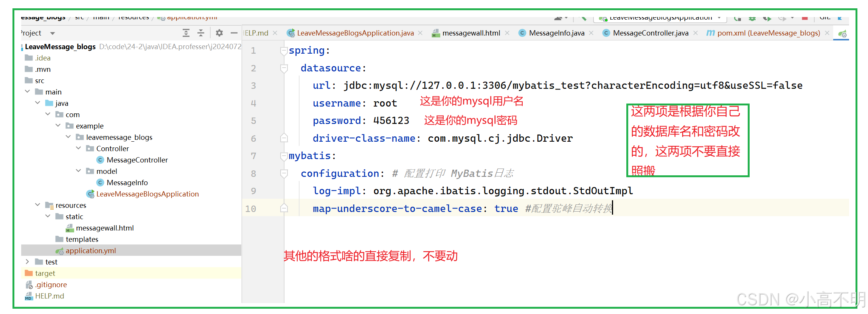This screenshot has width=868, height=314.
Task: Collapse the java folder in tree
Action: 37,103
